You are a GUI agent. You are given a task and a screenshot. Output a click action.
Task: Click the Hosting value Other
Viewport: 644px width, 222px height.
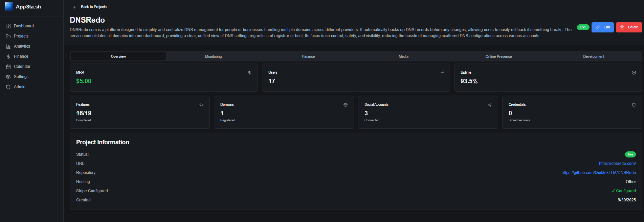click(x=631, y=182)
